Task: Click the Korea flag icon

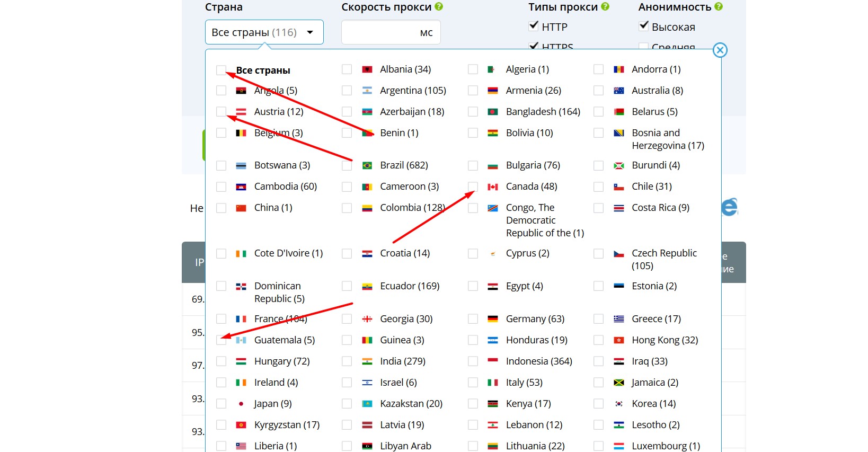Action: click(619, 404)
